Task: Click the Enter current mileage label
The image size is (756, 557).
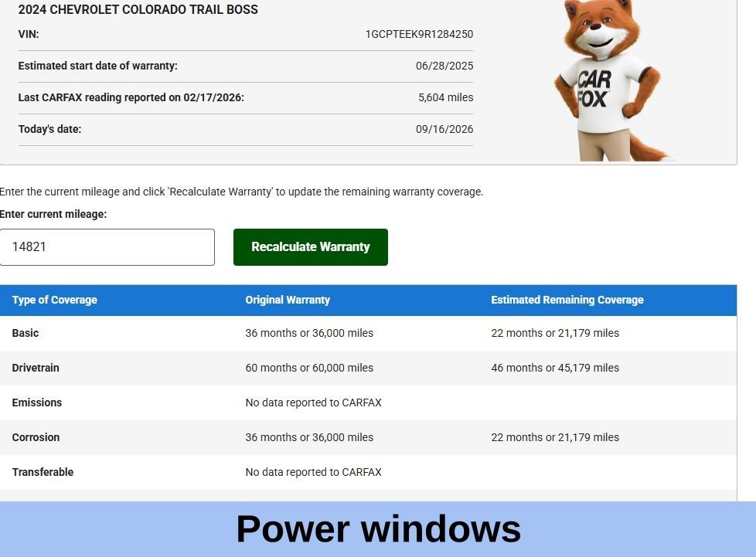Action: [53, 214]
